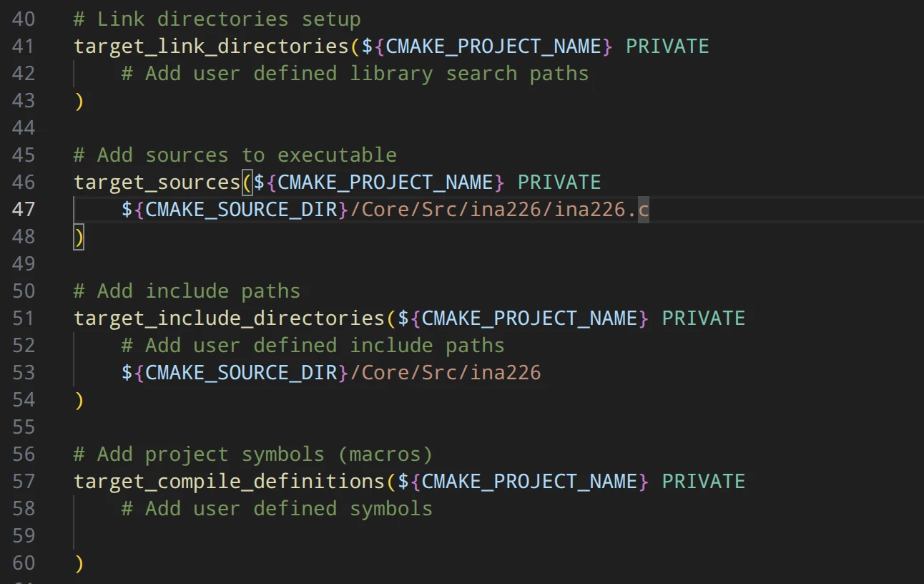This screenshot has width=924, height=584.
Task: Click line number 47 in the gutter
Action: [x=24, y=209]
